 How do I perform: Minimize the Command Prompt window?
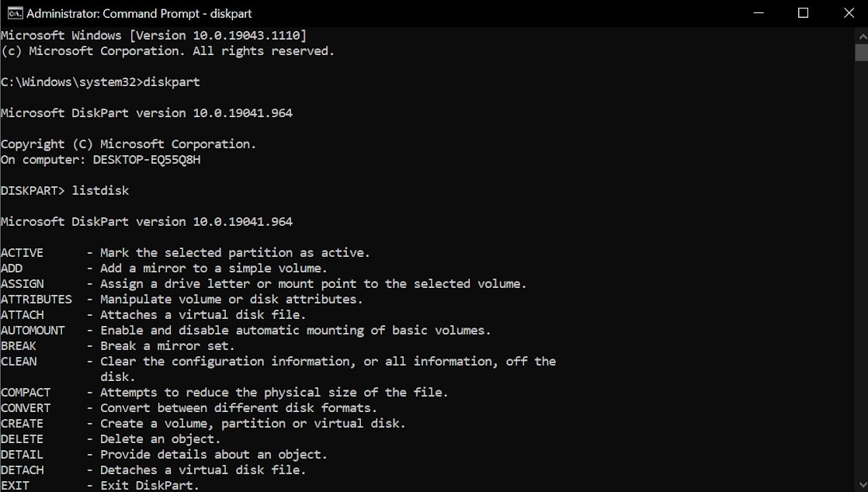pyautogui.click(x=759, y=13)
